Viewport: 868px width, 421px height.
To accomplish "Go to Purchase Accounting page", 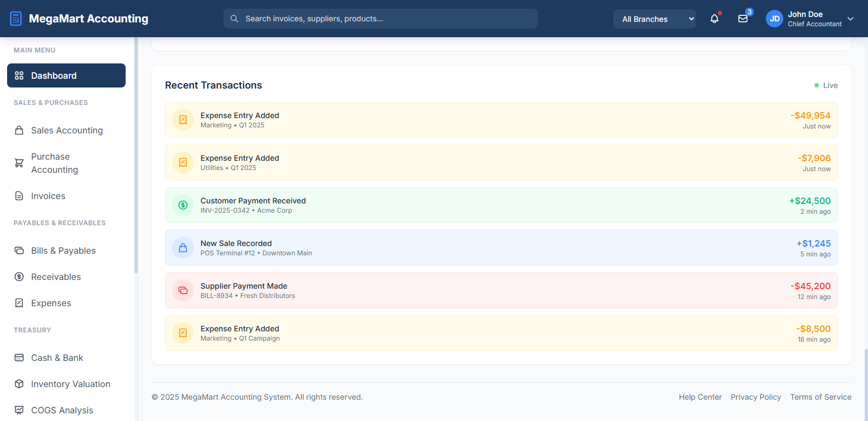I will point(55,163).
